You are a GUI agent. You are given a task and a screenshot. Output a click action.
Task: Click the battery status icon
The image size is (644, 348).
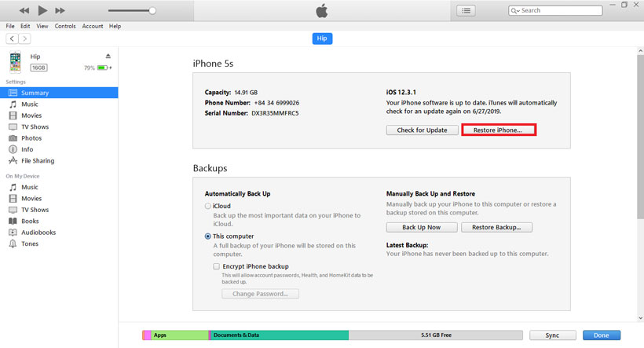coord(104,68)
